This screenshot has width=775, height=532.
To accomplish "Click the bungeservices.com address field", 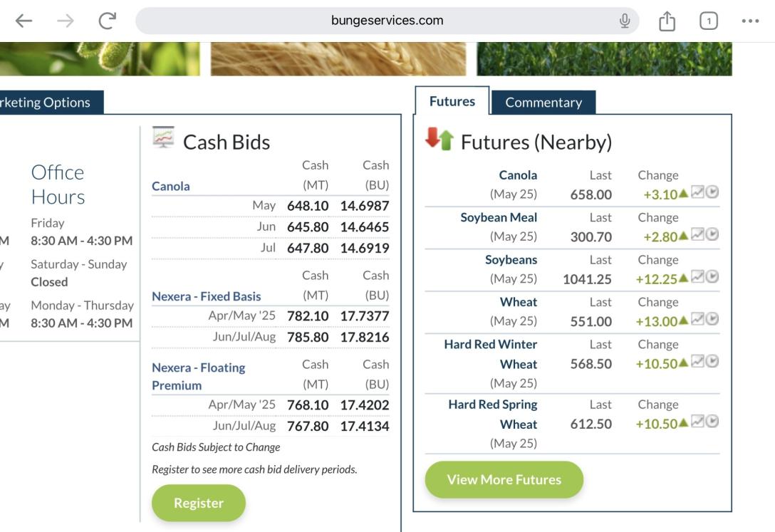I will click(387, 21).
